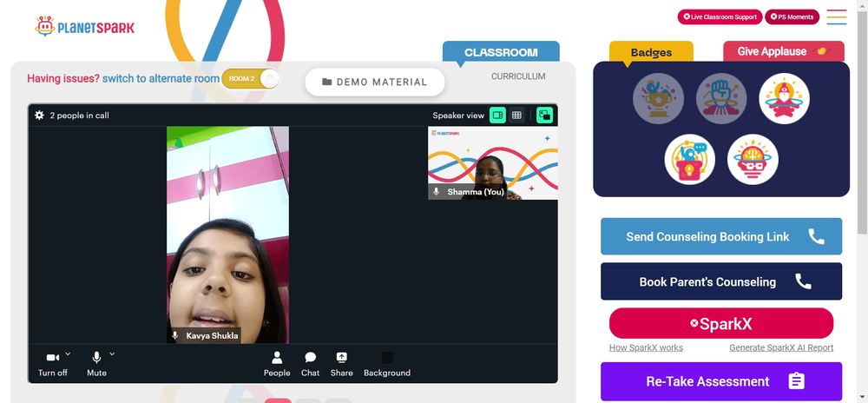
Task: Mute the microphone
Action: click(x=96, y=364)
